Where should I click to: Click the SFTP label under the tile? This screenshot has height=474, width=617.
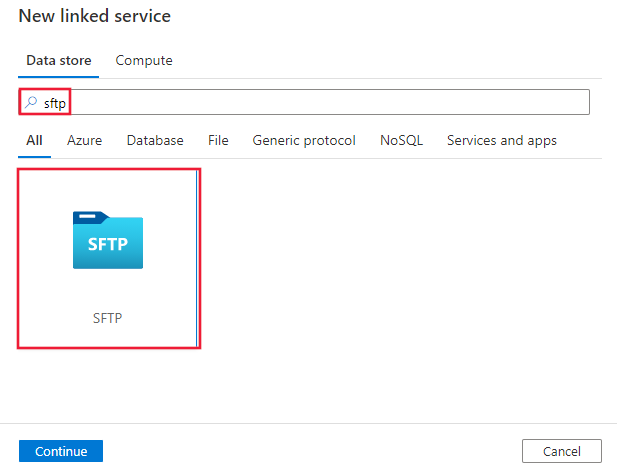(x=108, y=318)
